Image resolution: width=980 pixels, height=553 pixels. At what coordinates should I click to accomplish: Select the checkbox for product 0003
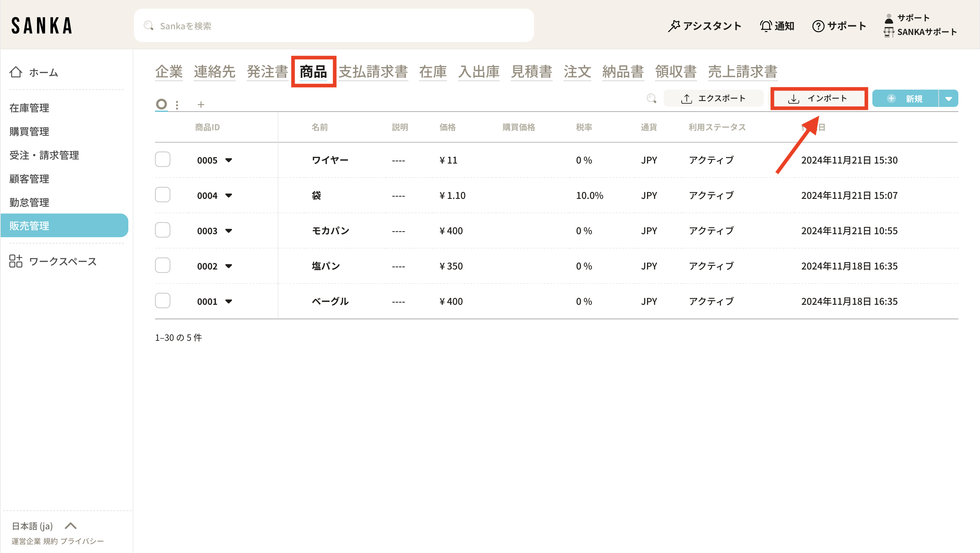coord(162,230)
